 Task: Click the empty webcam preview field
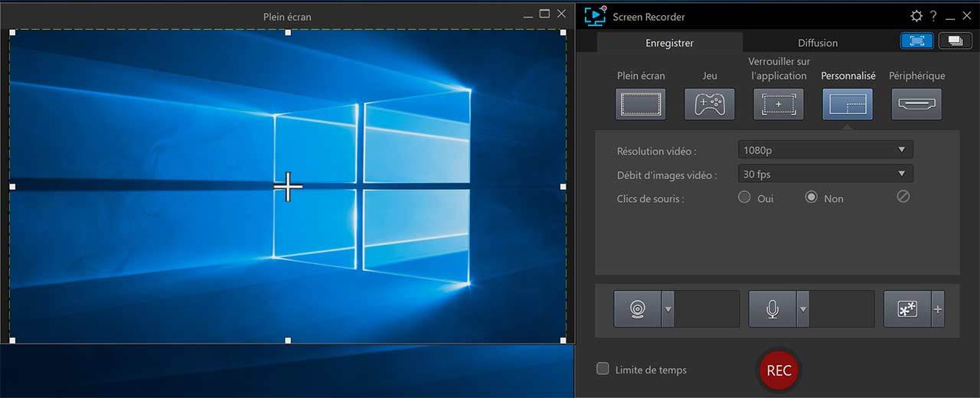click(x=707, y=308)
